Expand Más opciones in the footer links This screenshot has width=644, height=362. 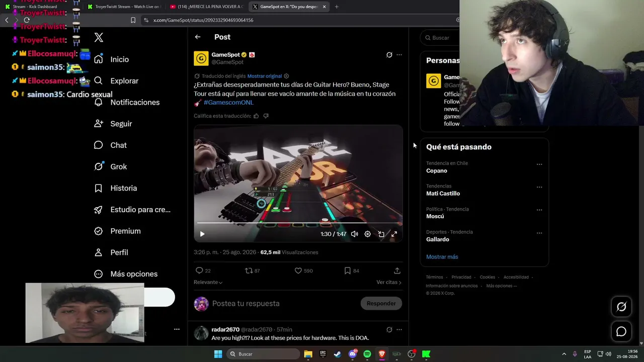[501, 286]
